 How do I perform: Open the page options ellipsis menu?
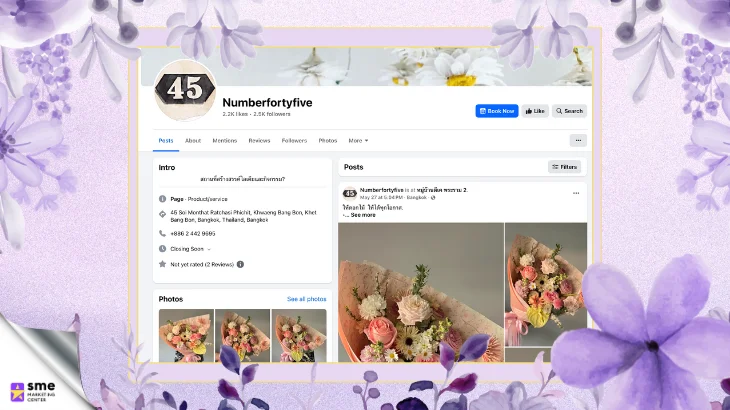pos(578,140)
